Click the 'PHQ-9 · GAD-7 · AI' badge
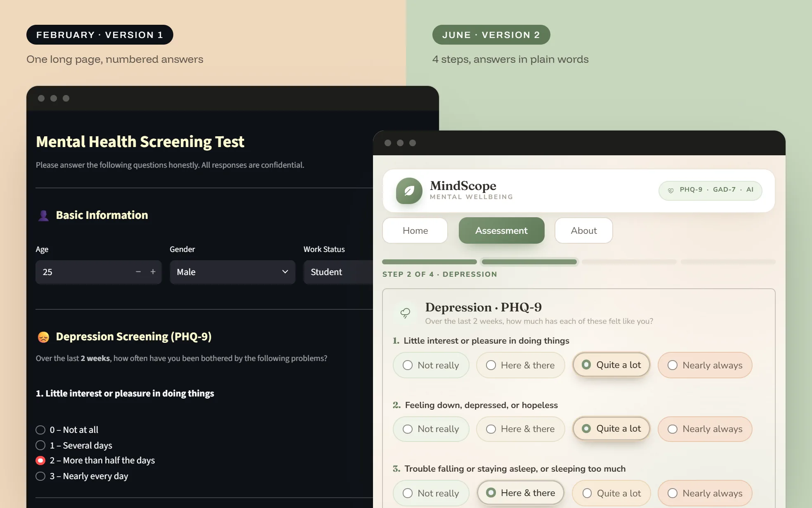This screenshot has height=508, width=812. click(x=710, y=190)
